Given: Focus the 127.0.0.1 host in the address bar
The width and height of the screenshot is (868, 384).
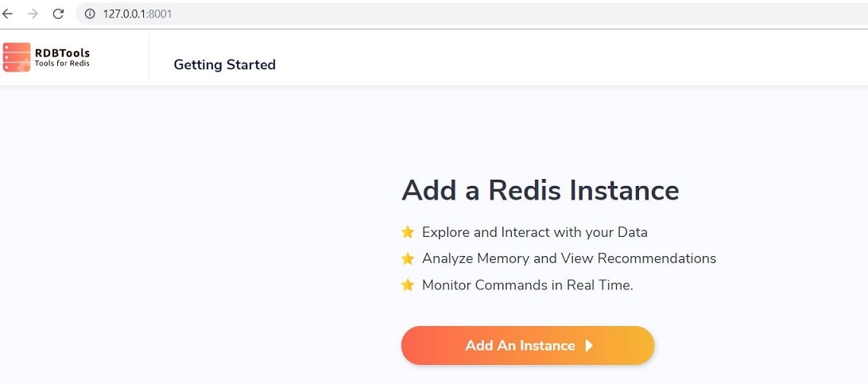Looking at the screenshot, I should [125, 14].
